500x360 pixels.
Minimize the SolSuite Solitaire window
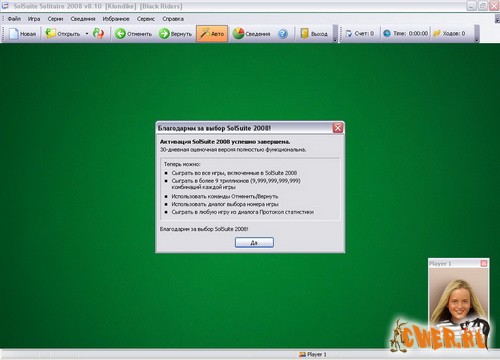pos(471,6)
